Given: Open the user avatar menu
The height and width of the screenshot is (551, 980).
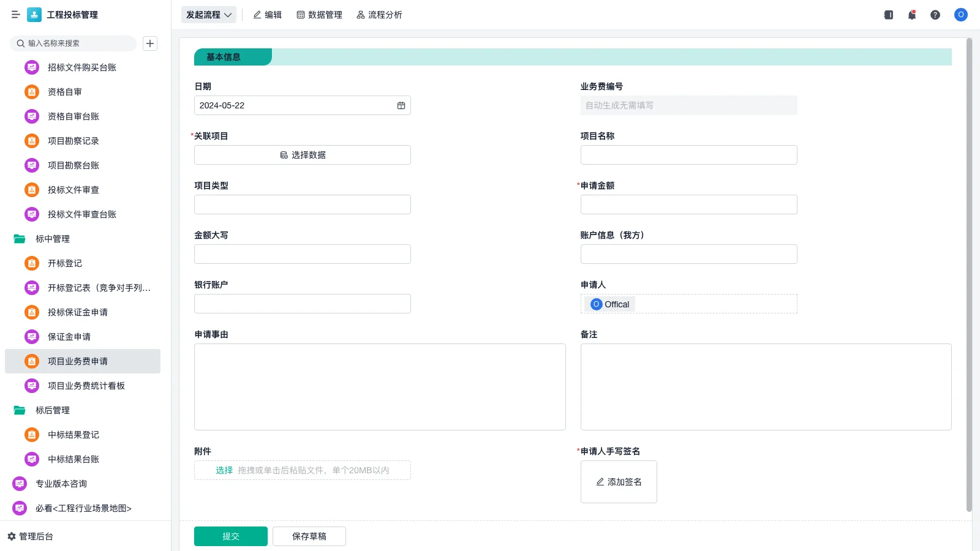Looking at the screenshot, I should click(960, 15).
